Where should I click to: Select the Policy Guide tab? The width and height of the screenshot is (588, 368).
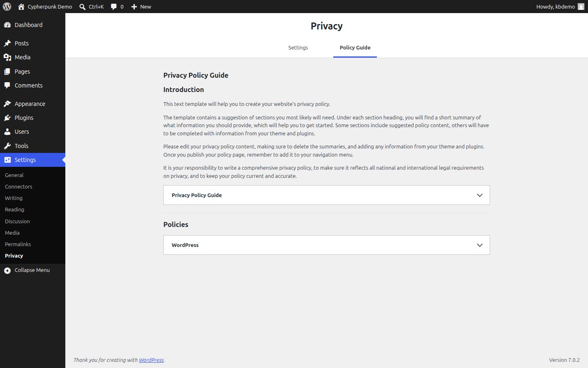pyautogui.click(x=355, y=48)
